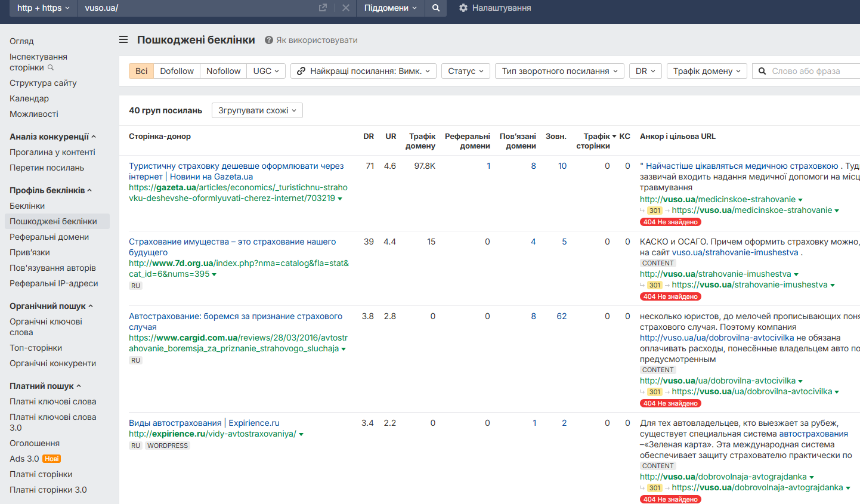This screenshot has height=504, width=860.
Task: Select the Dofollow filter option
Action: pyautogui.click(x=177, y=71)
